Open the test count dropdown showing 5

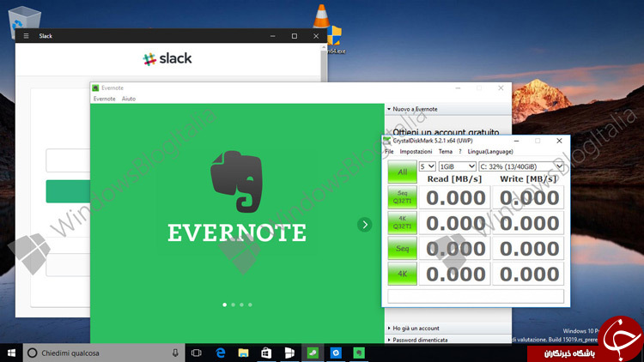[x=427, y=166]
